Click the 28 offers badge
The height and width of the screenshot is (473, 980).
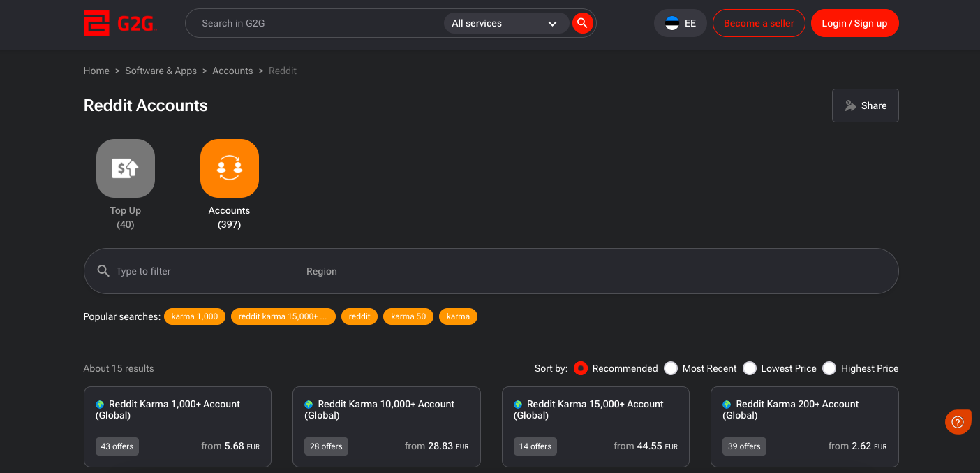tap(326, 446)
